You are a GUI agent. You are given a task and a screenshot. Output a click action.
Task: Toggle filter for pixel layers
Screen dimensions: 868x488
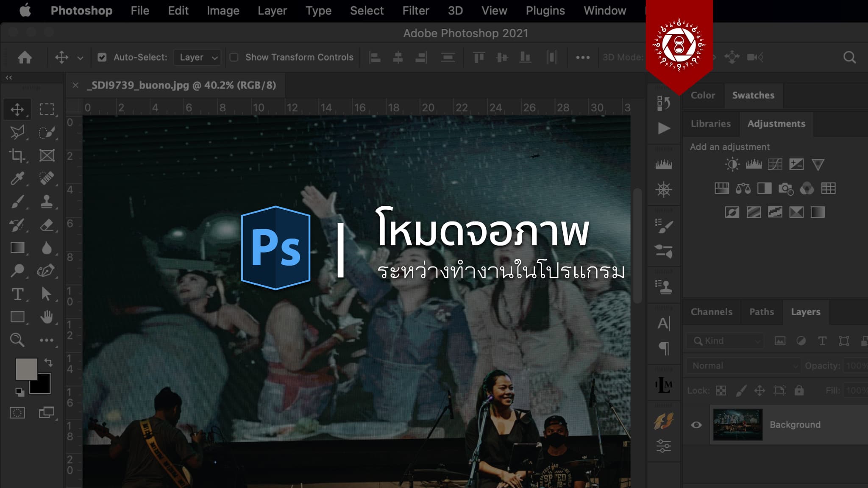point(780,341)
